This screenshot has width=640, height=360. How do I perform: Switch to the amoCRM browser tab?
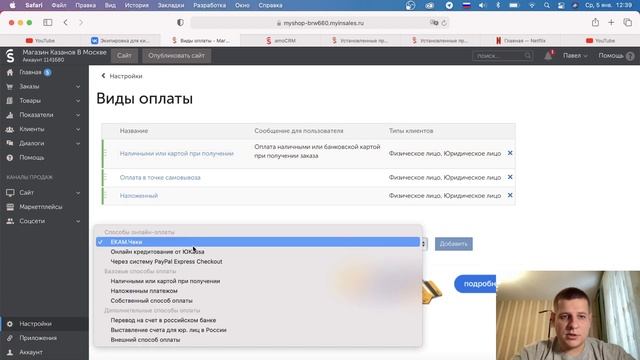(281, 40)
